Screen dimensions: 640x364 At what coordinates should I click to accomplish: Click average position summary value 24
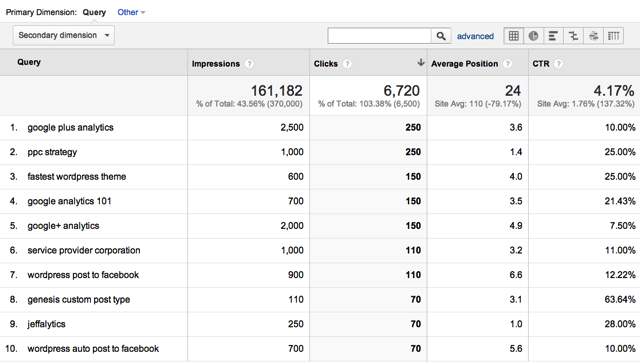(x=513, y=91)
